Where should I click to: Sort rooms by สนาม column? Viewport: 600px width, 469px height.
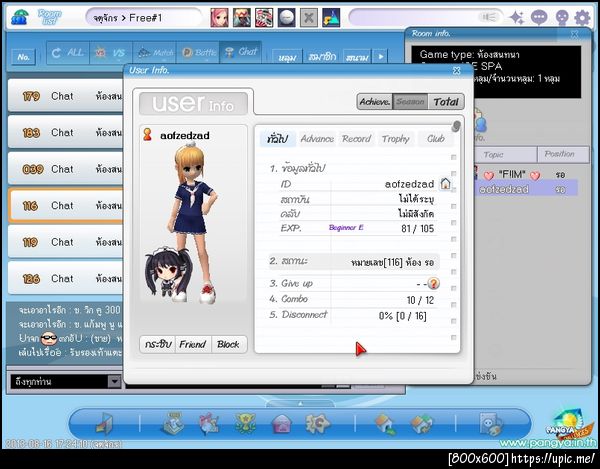pyautogui.click(x=357, y=57)
